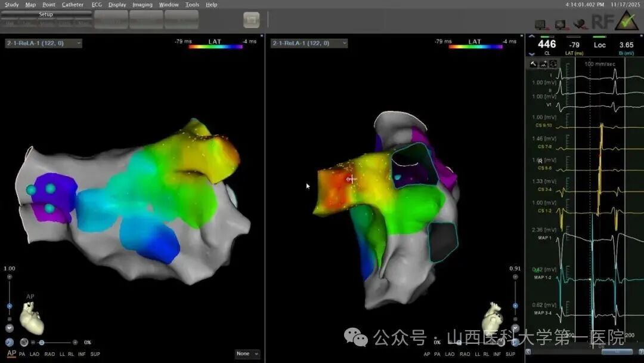Image resolution: width=644 pixels, height=363 pixels.
Task: Click the Setup button
Action: click(x=46, y=14)
